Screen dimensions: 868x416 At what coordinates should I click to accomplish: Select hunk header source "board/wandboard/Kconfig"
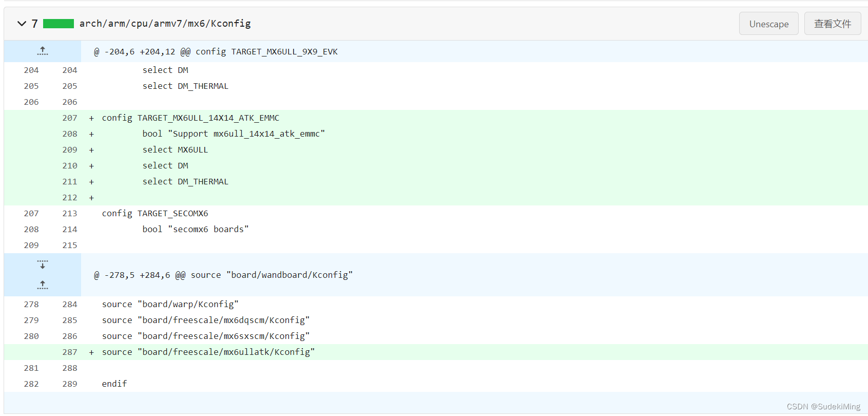coord(223,275)
